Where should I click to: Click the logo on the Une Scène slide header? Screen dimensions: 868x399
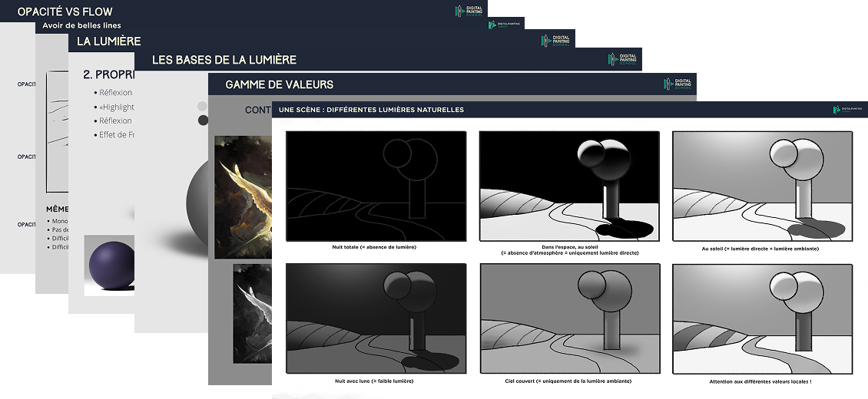[847, 110]
